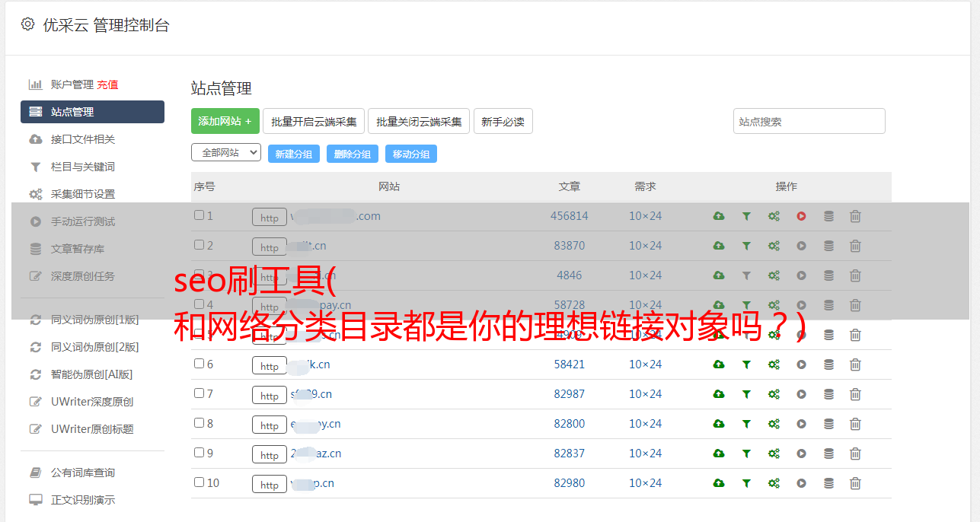Open 同义词伪原创[2版] in the sidebar
The width and height of the screenshot is (980, 522).
click(x=95, y=347)
